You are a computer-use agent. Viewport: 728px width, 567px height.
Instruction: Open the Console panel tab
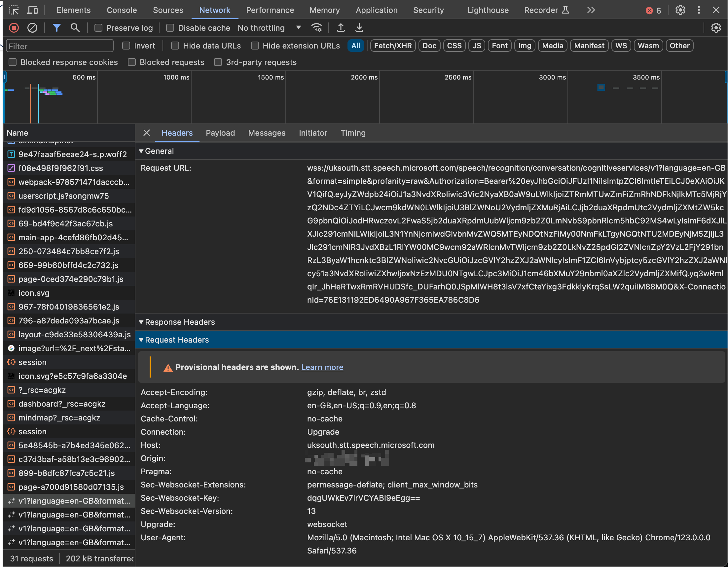point(122,10)
